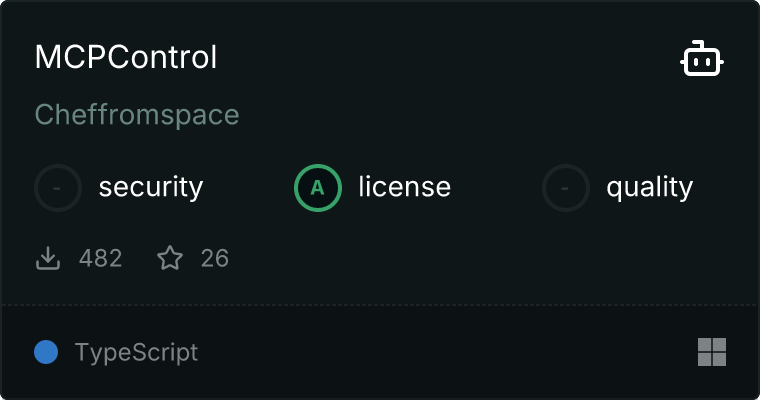This screenshot has width=760, height=400.
Task: Select the green A license badge
Action: (318, 187)
